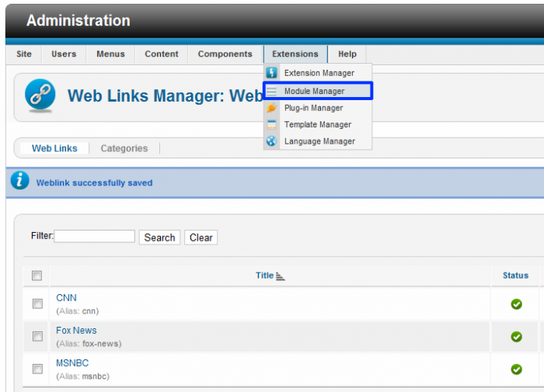Click the Web Links Manager page heading
Screen dimensions: 544x392
click(165, 96)
